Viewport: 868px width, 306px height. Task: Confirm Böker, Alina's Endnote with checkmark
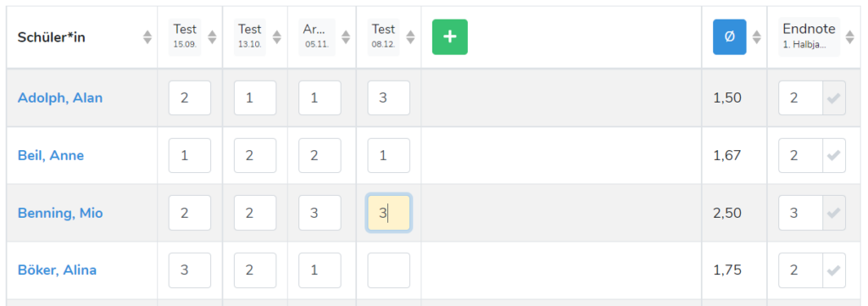[x=834, y=270]
